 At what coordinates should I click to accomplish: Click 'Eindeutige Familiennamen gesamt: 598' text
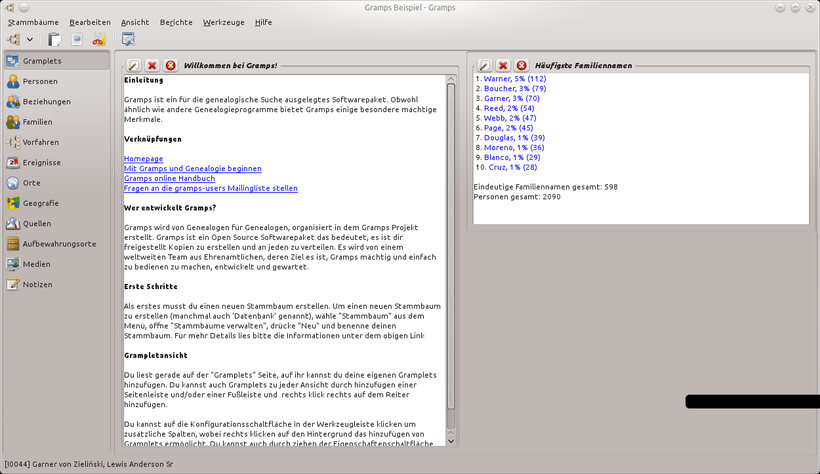[545, 187]
